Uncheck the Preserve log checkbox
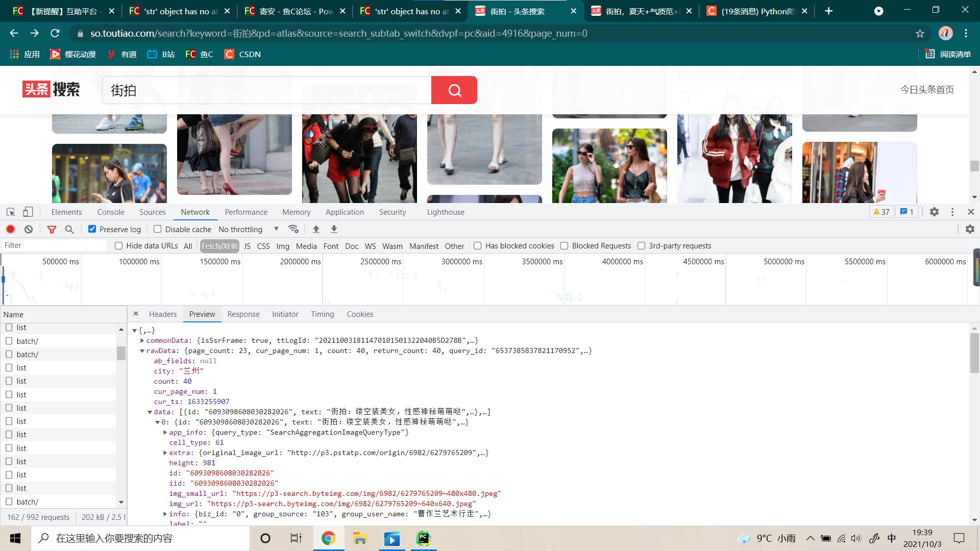This screenshot has height=551, width=980. click(x=92, y=229)
